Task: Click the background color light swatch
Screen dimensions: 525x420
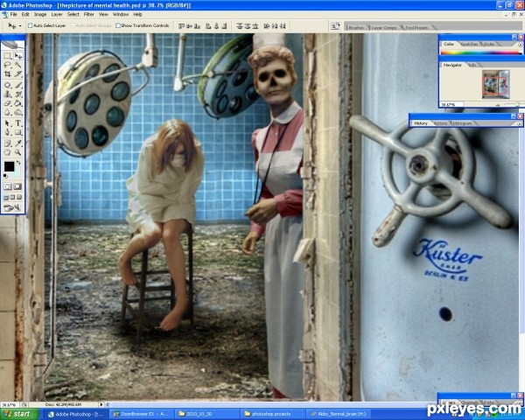Action: (17, 173)
